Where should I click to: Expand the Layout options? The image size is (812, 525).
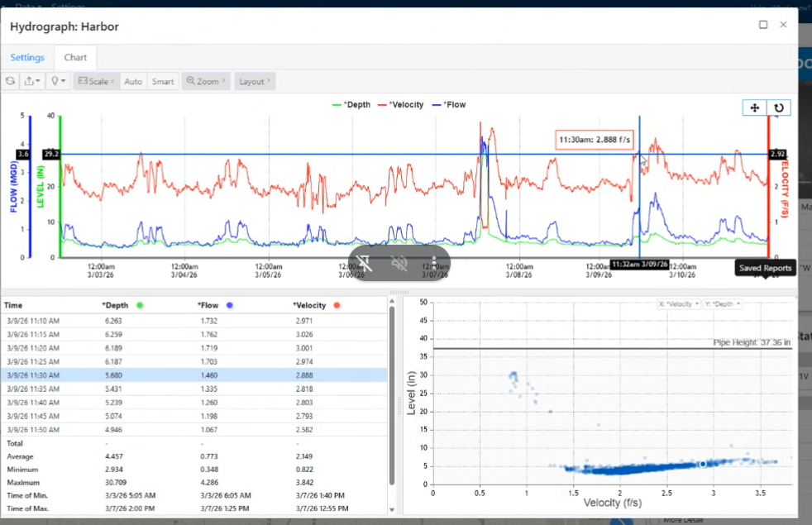(255, 81)
